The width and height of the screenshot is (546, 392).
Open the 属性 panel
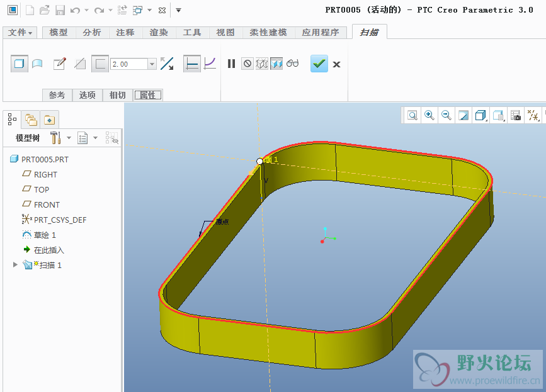click(x=148, y=95)
